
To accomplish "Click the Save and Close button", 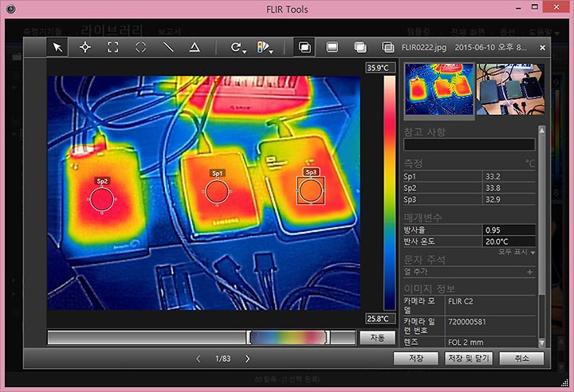I will [x=469, y=358].
